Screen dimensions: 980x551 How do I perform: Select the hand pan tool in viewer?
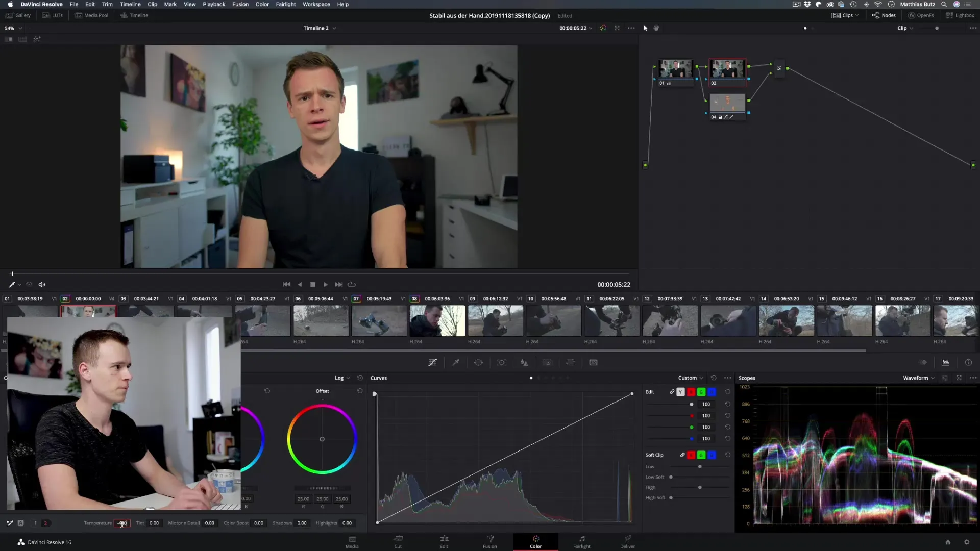click(656, 28)
